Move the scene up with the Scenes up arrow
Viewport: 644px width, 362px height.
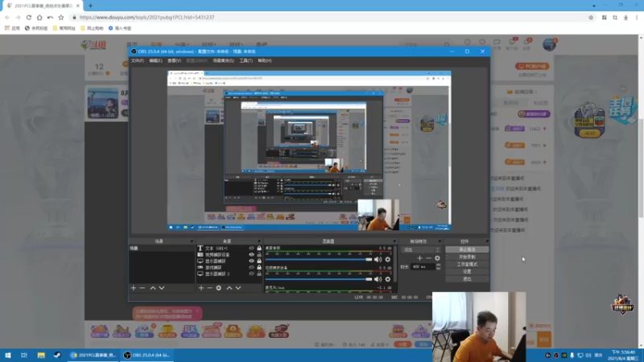point(153,288)
